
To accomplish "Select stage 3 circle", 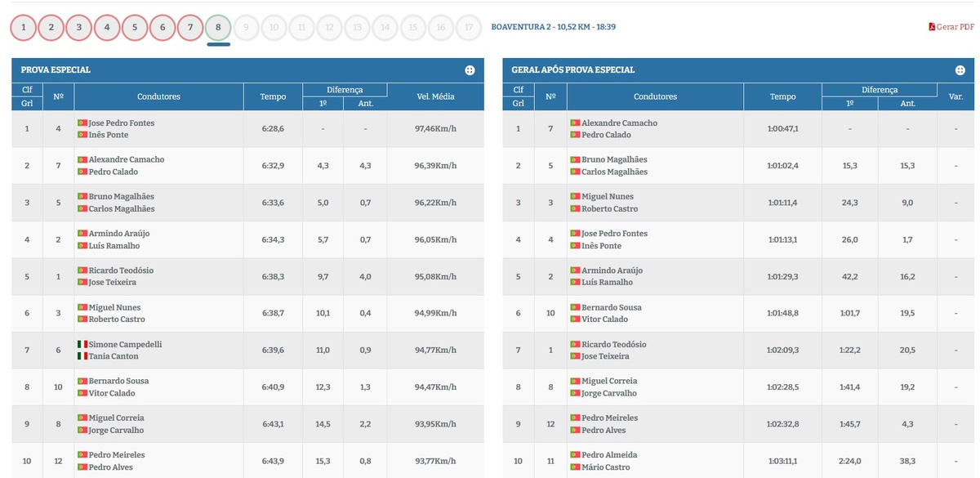I will pos(79,27).
